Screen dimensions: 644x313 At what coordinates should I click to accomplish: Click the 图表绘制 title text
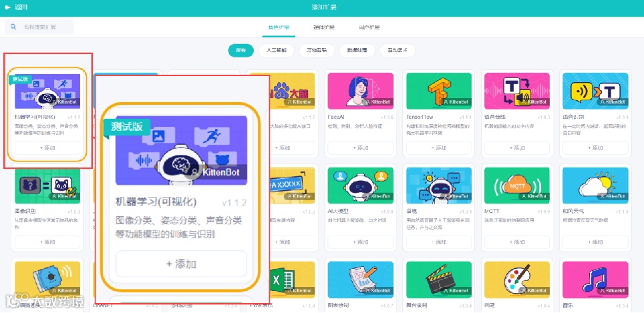[x=338, y=306]
